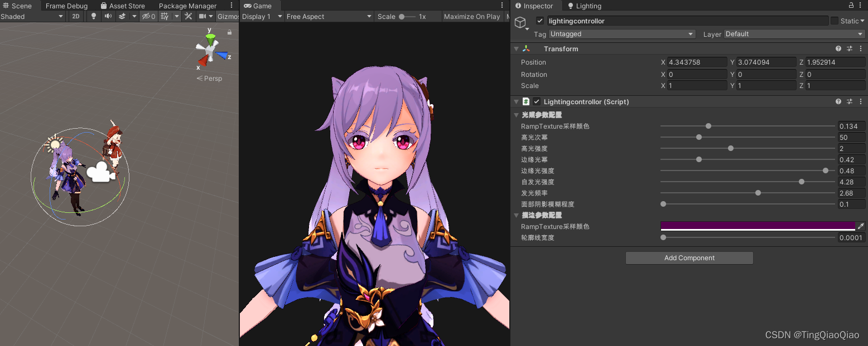The width and height of the screenshot is (868, 346).
Task: Open the component editor tools wrench icon
Action: [x=189, y=17]
